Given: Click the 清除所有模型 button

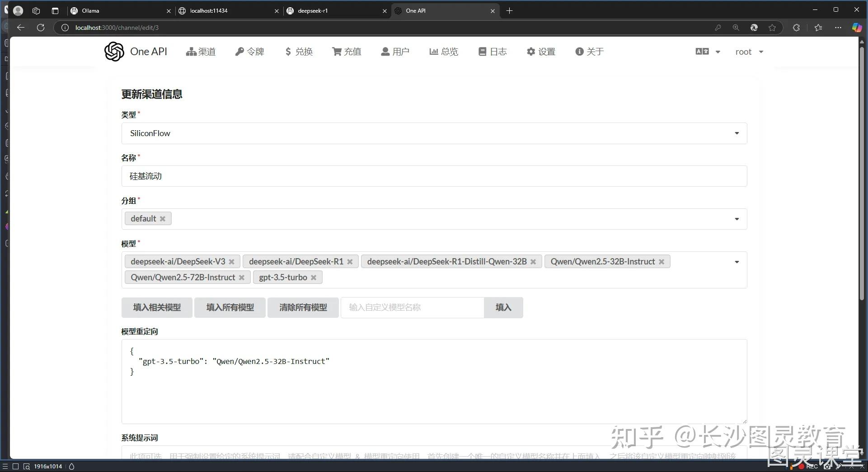Looking at the screenshot, I should [x=303, y=307].
